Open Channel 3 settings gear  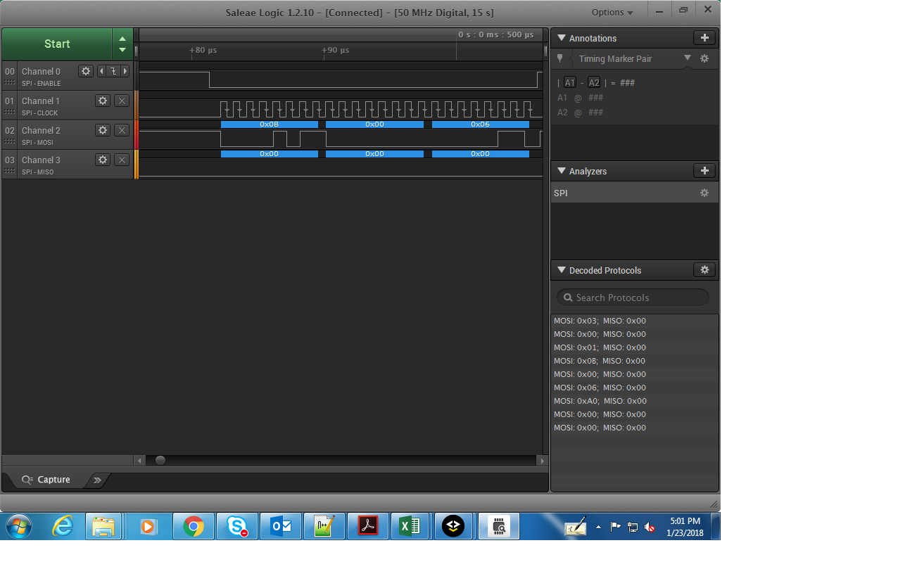(x=103, y=160)
